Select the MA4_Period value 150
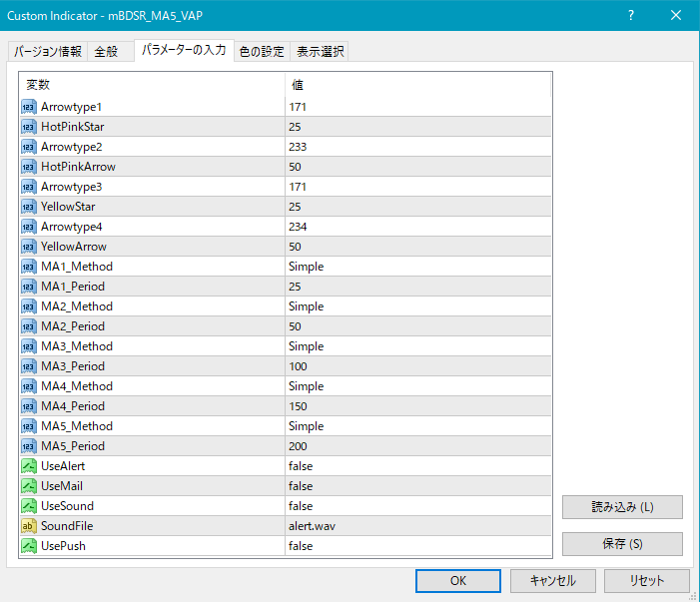The width and height of the screenshot is (700, 602). click(298, 406)
